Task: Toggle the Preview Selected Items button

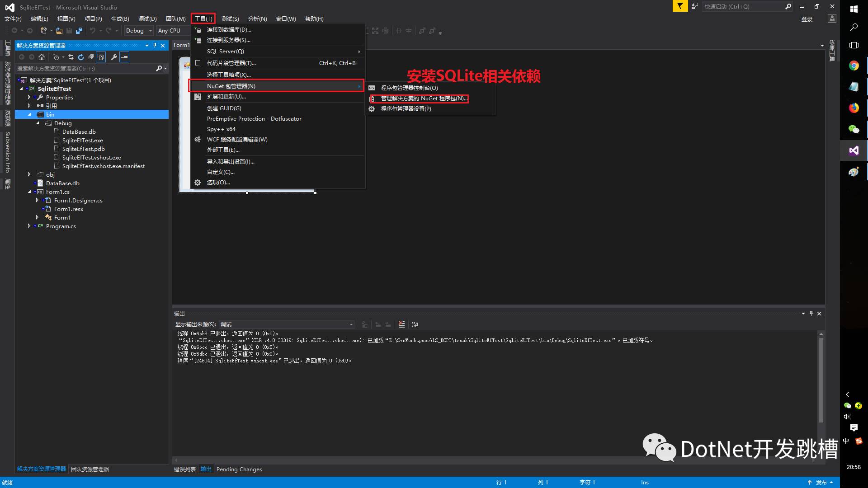Action: 125,57
